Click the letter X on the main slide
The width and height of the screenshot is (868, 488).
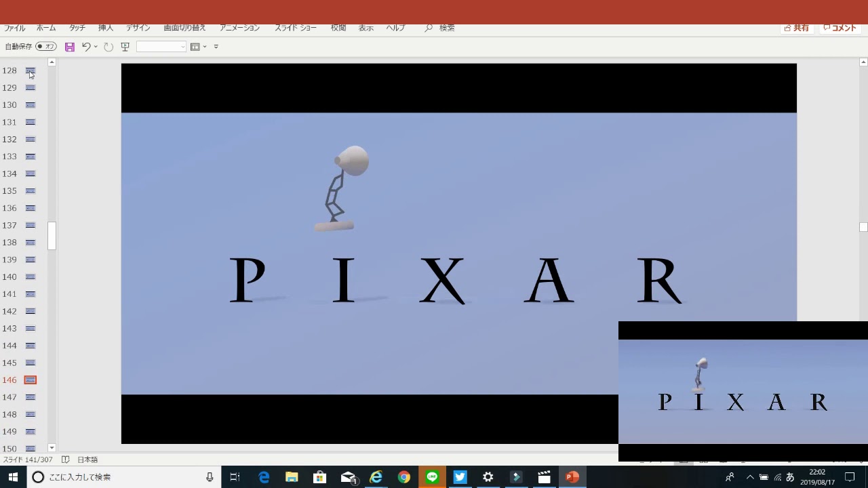[443, 280]
